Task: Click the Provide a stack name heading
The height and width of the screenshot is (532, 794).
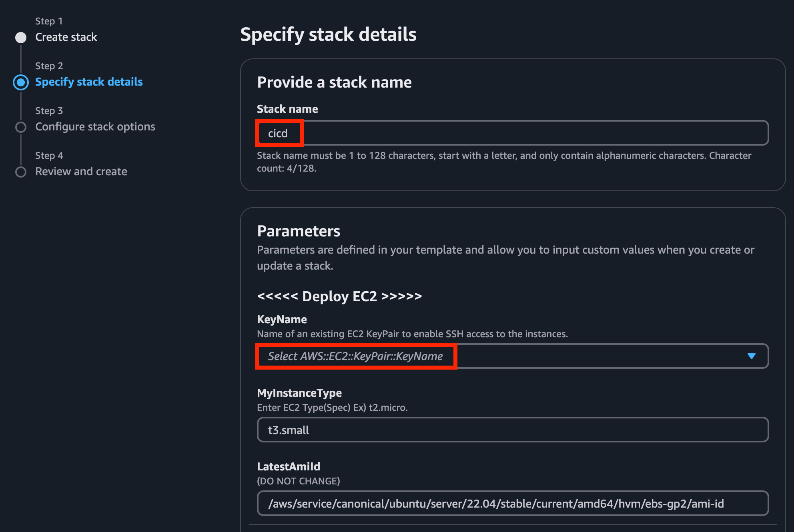Action: coord(334,82)
